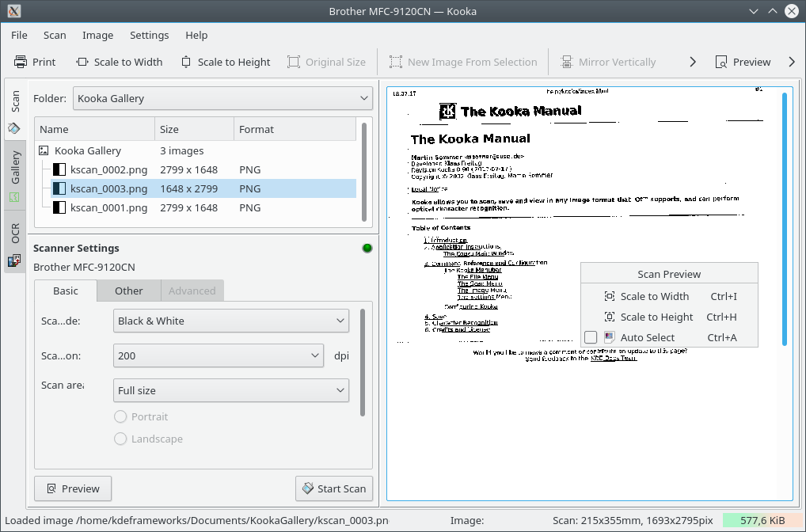Viewport: 806px width, 532px height.
Task: Click the kscan_0002.png file icon
Action: [x=59, y=169]
